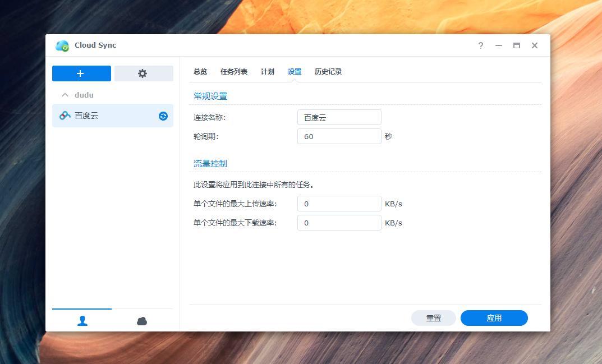Click the person icon at panel bottom
Screen dimensions: 602x364
pyautogui.click(x=82, y=320)
